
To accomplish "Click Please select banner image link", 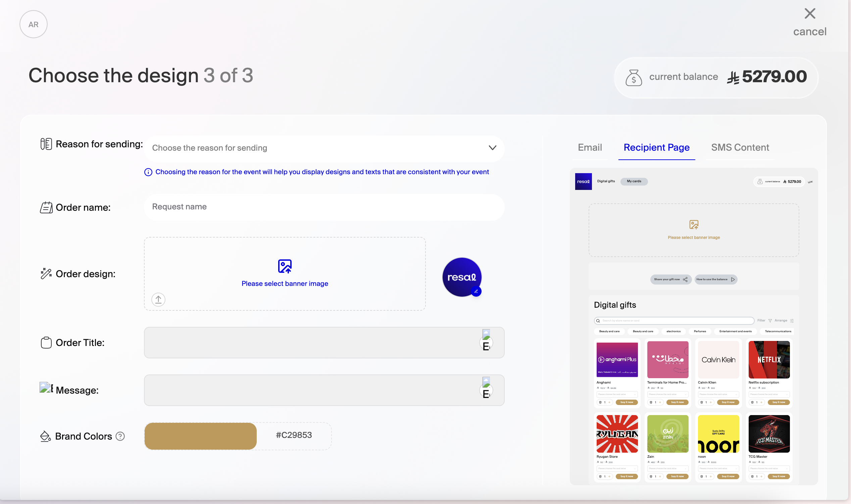I will [x=285, y=284].
